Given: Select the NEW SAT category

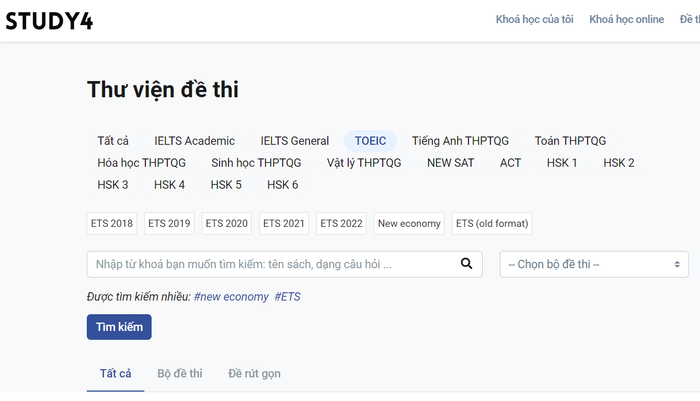Looking at the screenshot, I should point(450,163).
